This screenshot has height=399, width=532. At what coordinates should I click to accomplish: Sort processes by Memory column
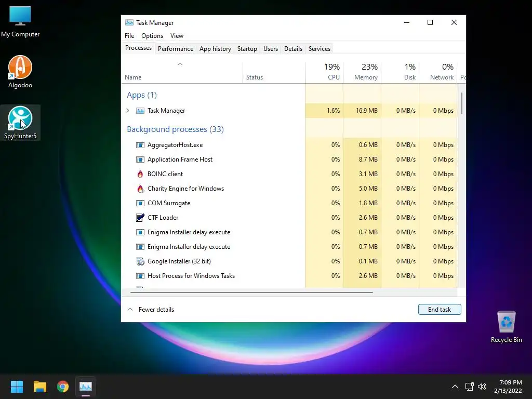362,72
